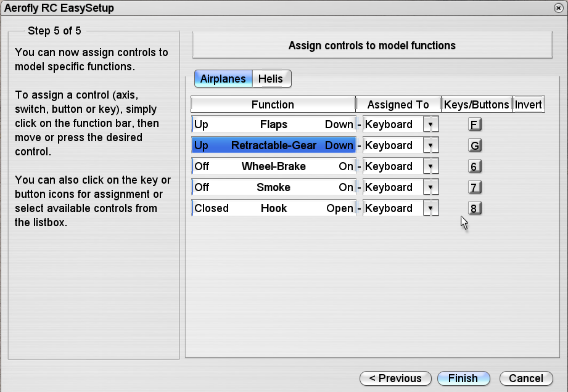Open the Flaps Assigned To dropdown

tap(431, 125)
